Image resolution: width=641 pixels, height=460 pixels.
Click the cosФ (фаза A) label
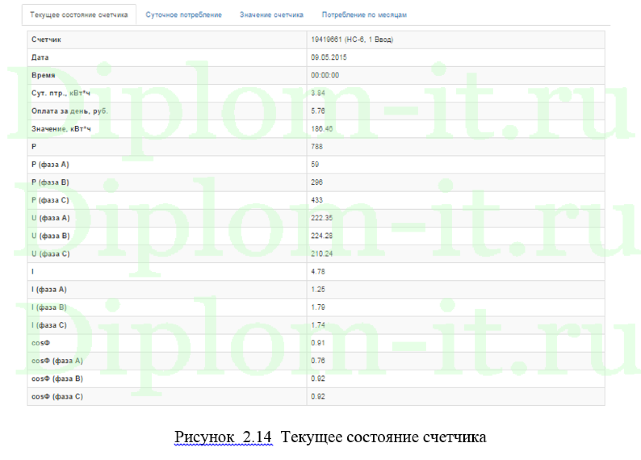[x=57, y=361]
